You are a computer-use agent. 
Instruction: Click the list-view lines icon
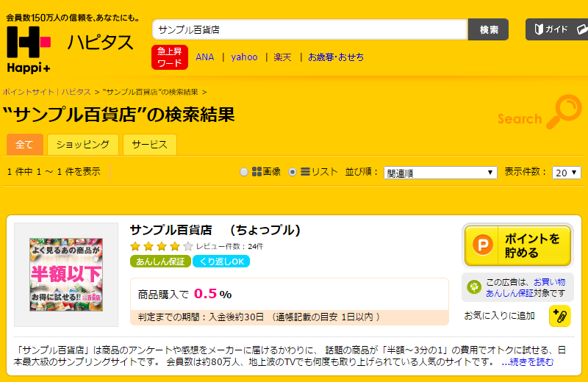pyautogui.click(x=306, y=172)
